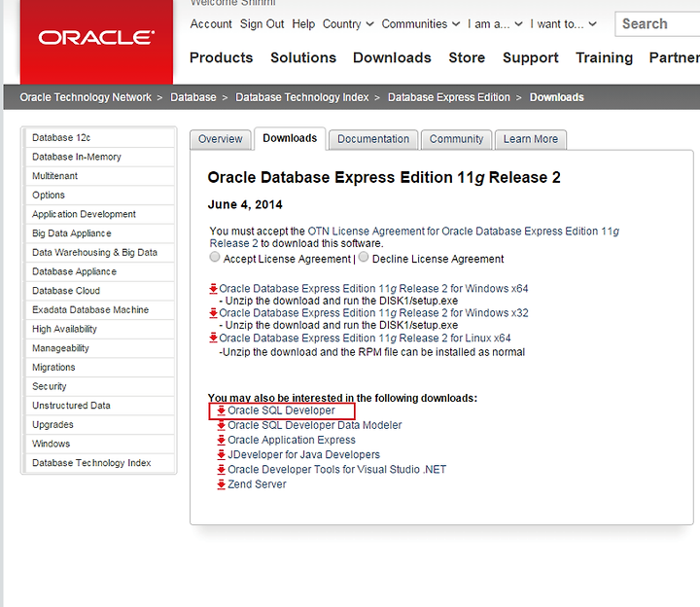Select Accept License Agreement radio button
This screenshot has height=607, width=700.
click(215, 257)
